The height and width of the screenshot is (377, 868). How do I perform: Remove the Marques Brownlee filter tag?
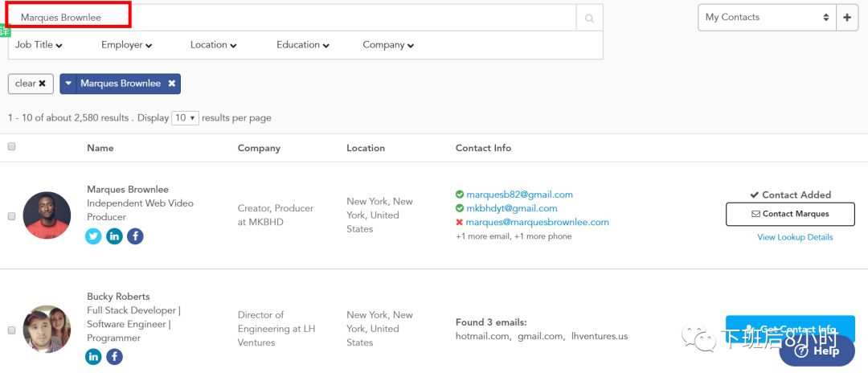point(172,84)
